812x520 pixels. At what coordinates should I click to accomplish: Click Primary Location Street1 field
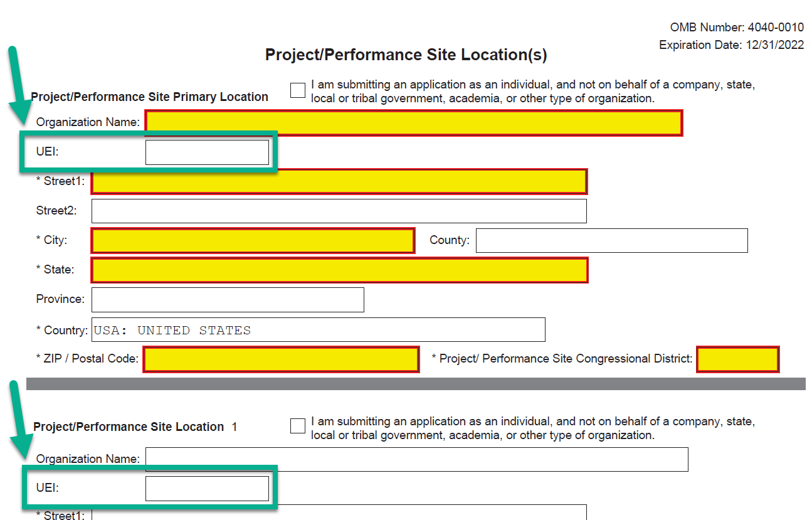(x=339, y=181)
